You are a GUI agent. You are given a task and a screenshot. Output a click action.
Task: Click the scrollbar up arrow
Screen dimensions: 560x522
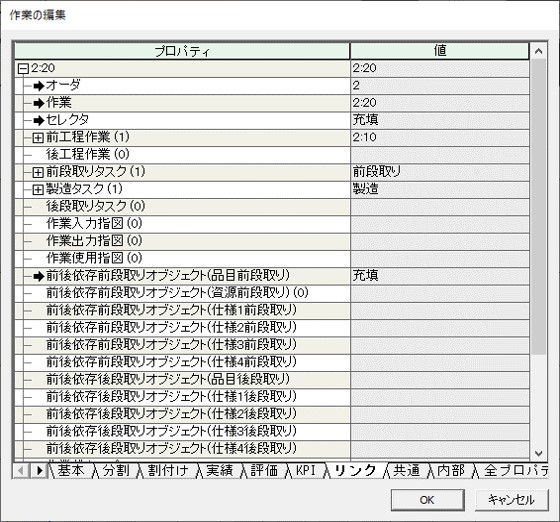(x=539, y=51)
